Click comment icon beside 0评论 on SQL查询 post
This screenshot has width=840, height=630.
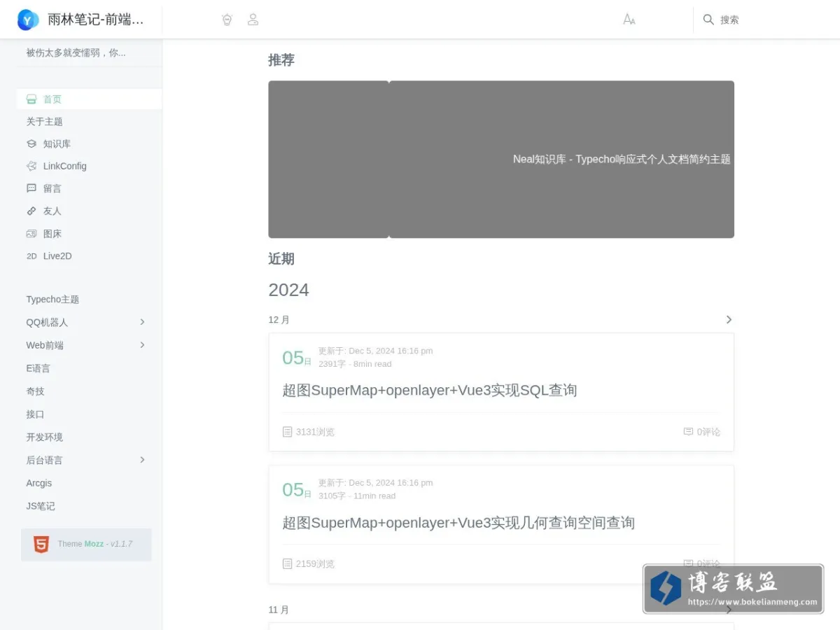point(688,432)
